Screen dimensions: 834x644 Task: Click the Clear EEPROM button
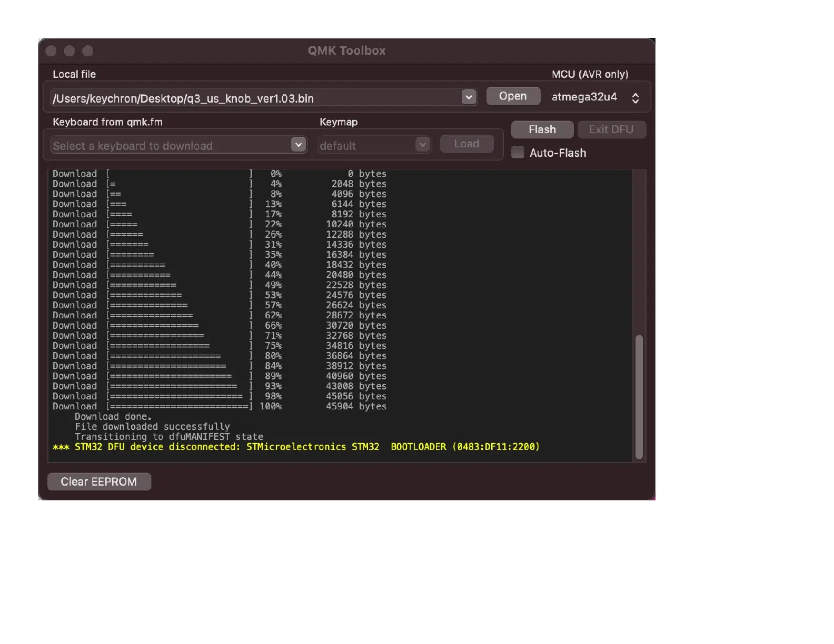tap(99, 481)
